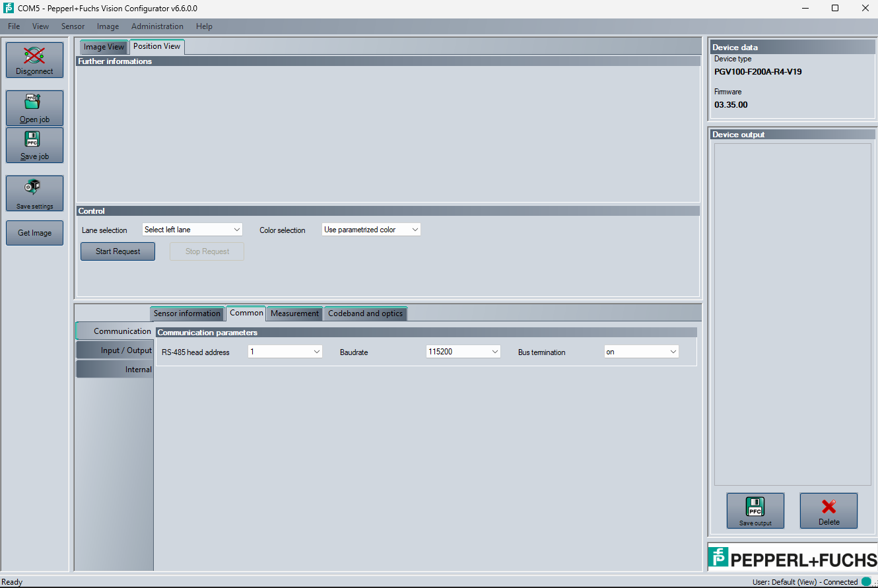Image resolution: width=878 pixels, height=588 pixels.
Task: Open the Administration menu
Action: 157,26
